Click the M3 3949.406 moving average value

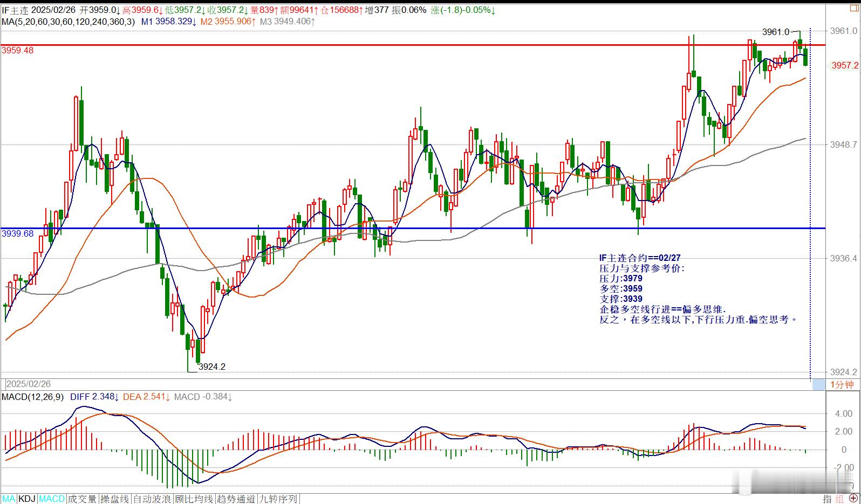(288, 22)
